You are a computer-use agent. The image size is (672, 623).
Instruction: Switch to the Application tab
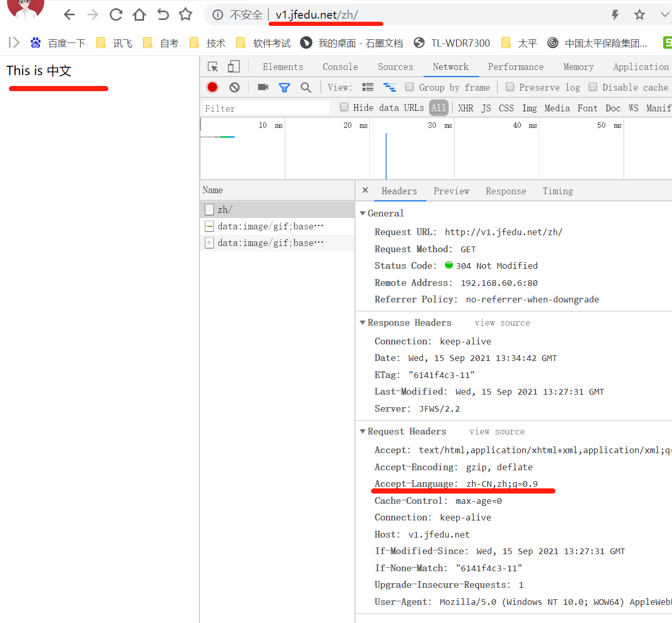point(641,67)
